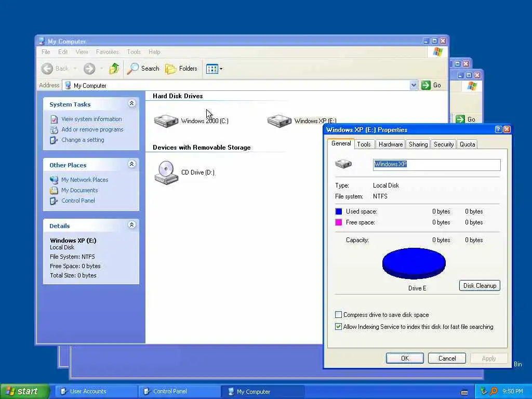
Task: Click the drive label field Windows XP
Action: (436, 165)
